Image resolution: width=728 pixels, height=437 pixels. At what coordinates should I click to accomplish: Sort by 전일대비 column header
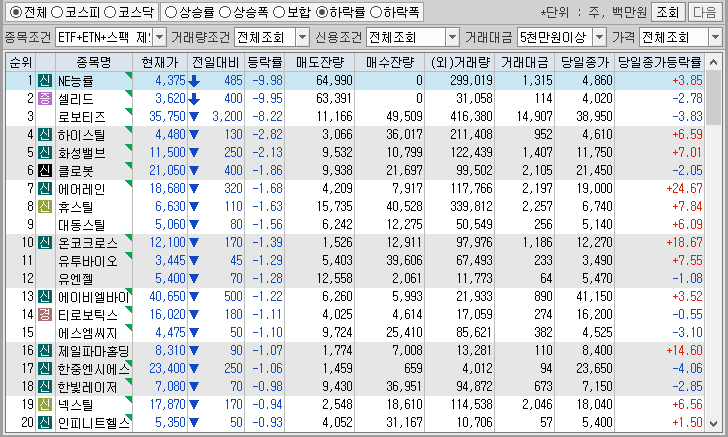216,62
